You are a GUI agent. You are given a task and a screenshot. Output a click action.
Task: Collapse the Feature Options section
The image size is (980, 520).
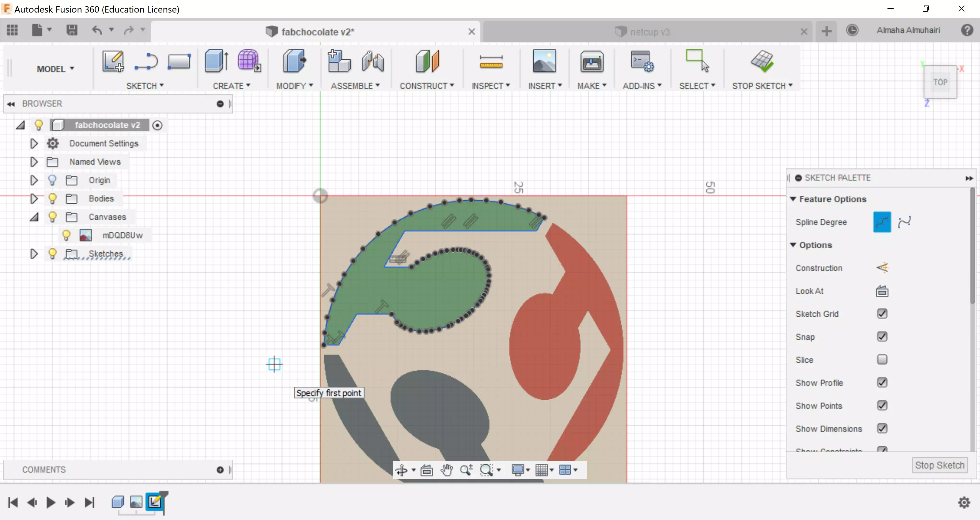coord(793,199)
